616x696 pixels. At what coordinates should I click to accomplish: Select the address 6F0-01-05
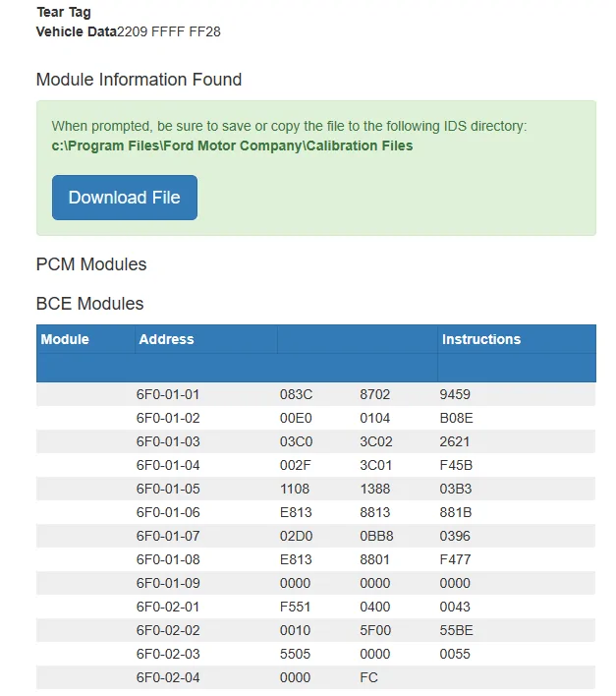pyautogui.click(x=168, y=489)
